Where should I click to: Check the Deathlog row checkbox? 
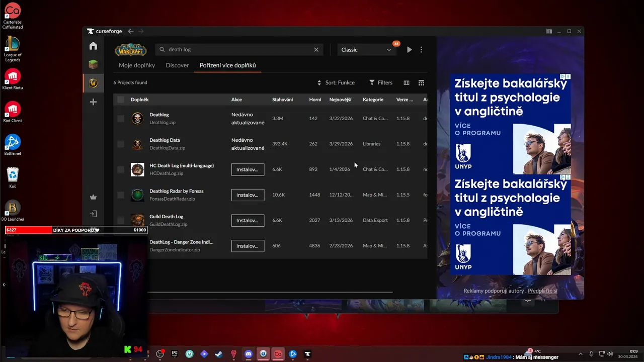click(x=121, y=119)
